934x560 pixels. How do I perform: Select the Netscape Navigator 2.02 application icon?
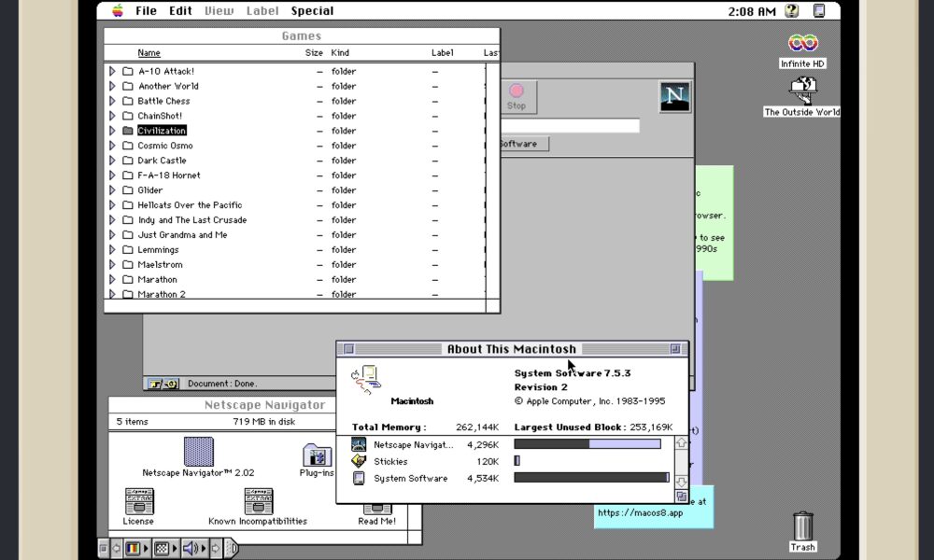198,451
